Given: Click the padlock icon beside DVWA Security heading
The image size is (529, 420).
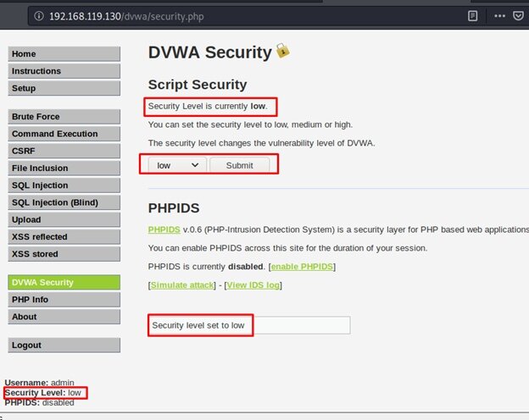Looking at the screenshot, I should (x=282, y=51).
